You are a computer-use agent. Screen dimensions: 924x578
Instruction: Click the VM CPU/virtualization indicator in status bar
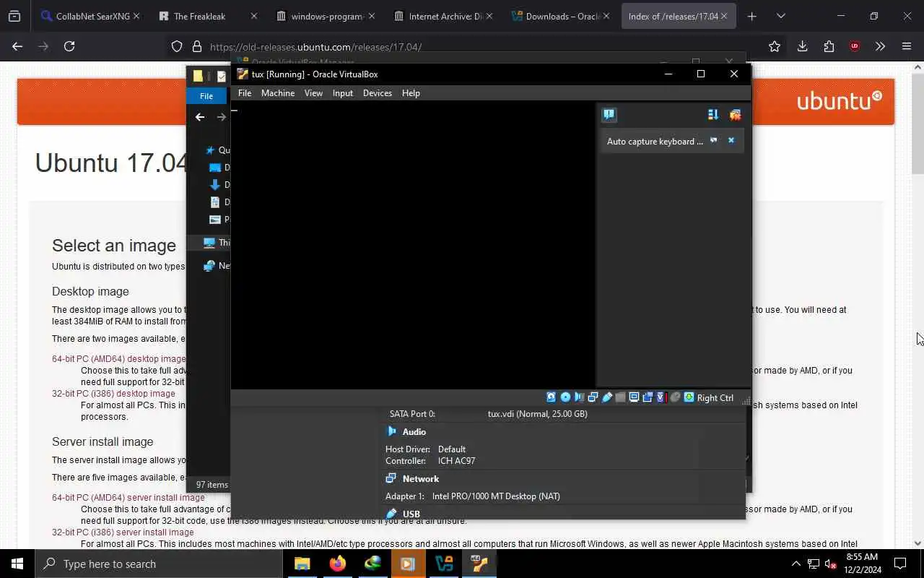point(661,397)
